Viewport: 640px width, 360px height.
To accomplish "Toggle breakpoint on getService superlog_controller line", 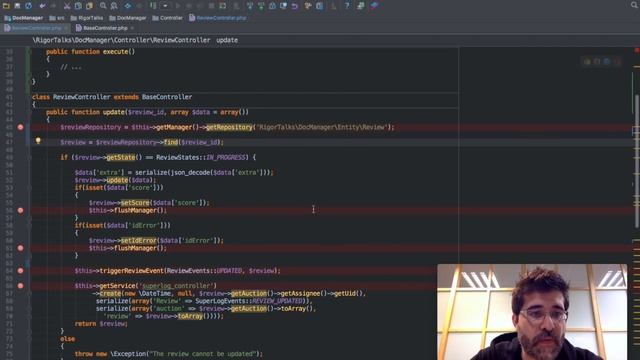I will 20,286.
